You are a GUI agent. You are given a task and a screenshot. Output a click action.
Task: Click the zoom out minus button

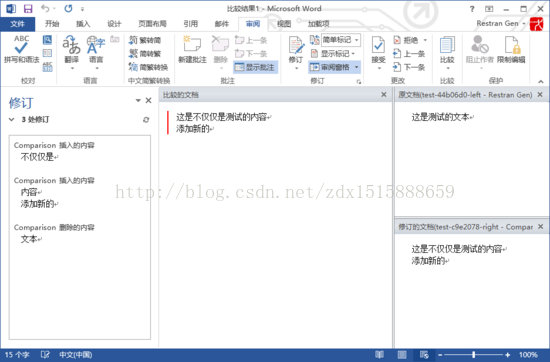click(x=440, y=355)
